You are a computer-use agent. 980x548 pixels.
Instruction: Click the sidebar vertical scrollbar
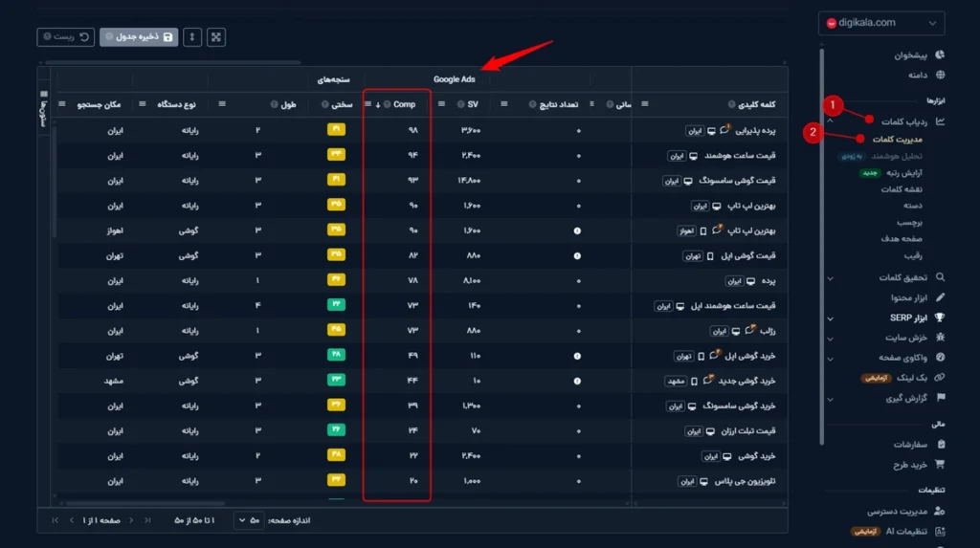tap(821, 247)
